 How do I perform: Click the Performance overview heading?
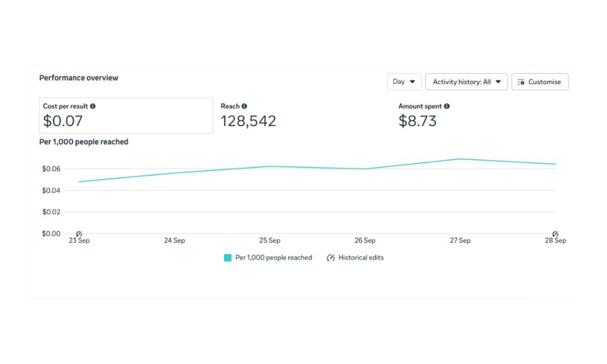click(x=79, y=78)
